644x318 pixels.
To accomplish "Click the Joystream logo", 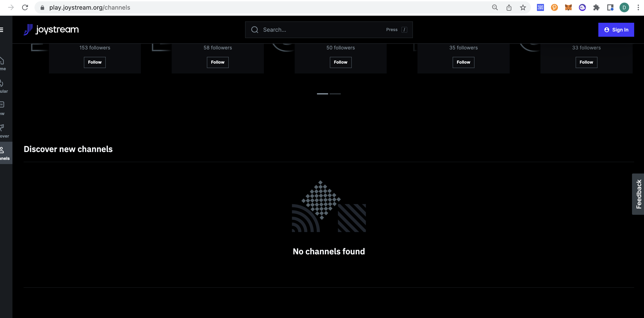I will 51,30.
